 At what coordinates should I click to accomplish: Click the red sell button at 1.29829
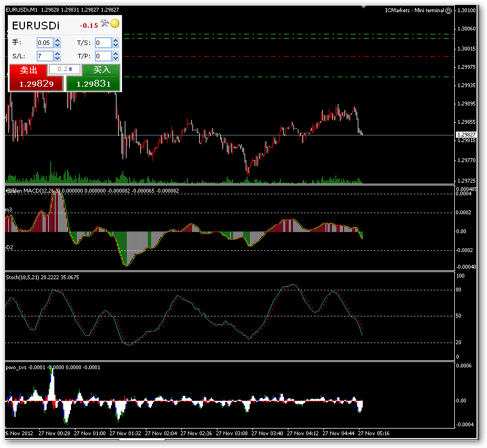point(36,84)
